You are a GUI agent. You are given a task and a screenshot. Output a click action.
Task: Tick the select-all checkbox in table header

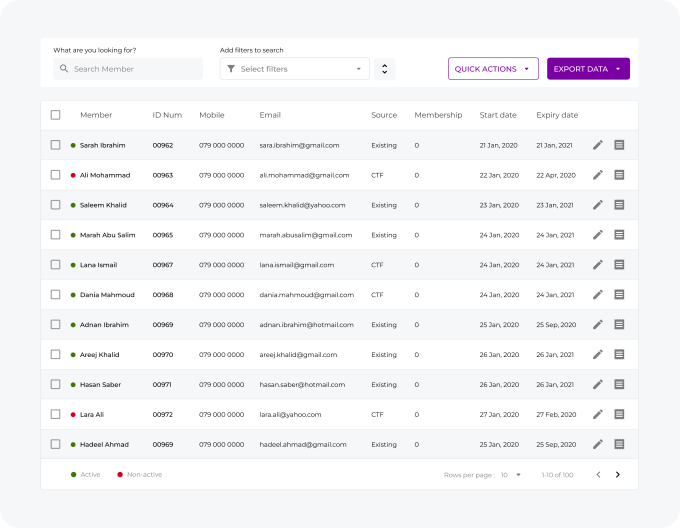(x=56, y=115)
